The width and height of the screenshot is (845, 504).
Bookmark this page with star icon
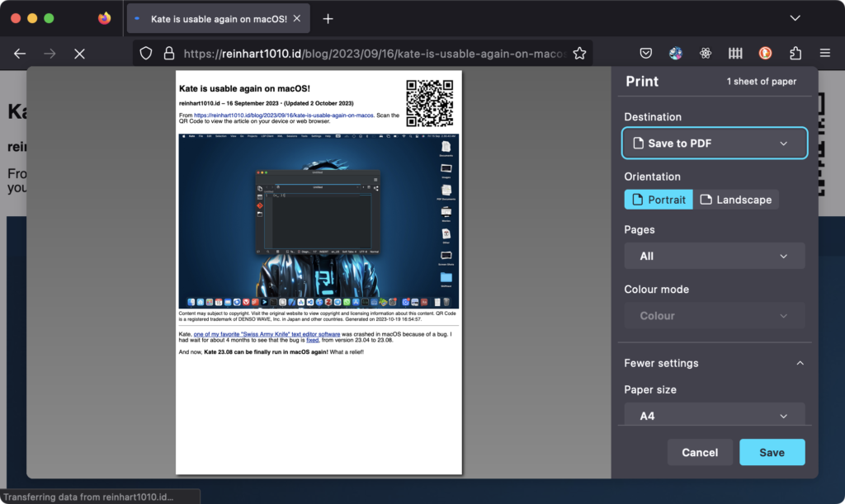click(579, 53)
